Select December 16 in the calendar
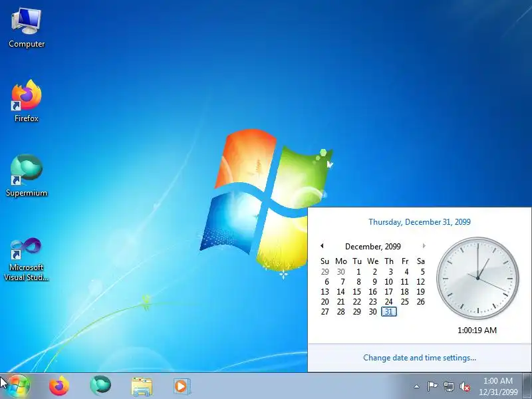 pyautogui.click(x=372, y=292)
